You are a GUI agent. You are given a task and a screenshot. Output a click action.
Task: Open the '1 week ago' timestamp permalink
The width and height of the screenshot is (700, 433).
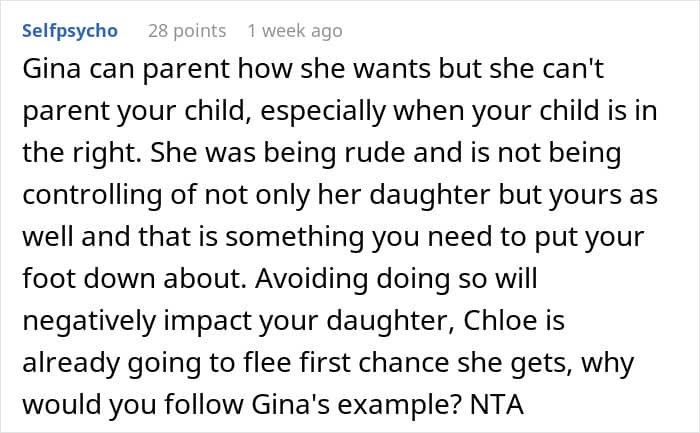pyautogui.click(x=295, y=31)
